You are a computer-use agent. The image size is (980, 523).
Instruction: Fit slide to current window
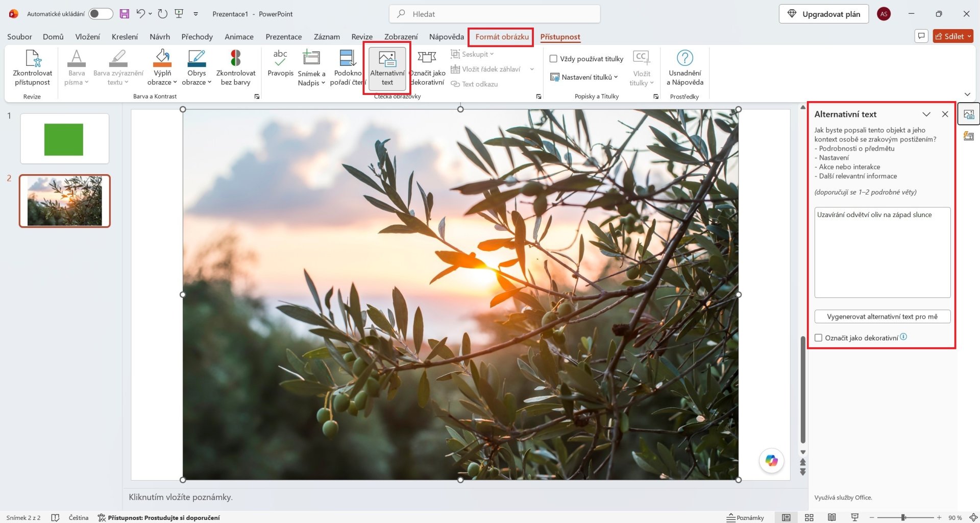973,517
